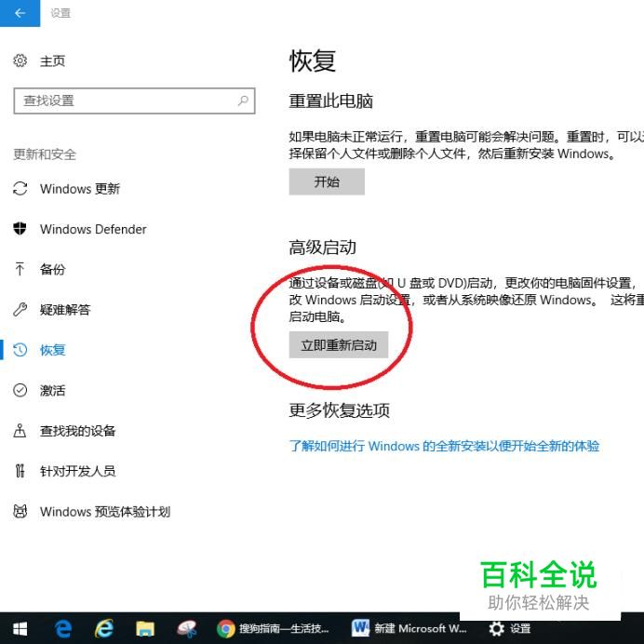
Task: Click the 疑难解答 wrench icon
Action: tap(20, 309)
